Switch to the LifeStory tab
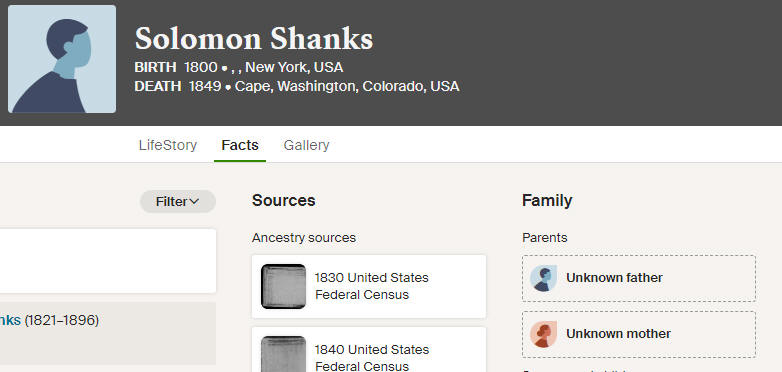Viewport: 782px width, 372px height. point(168,145)
